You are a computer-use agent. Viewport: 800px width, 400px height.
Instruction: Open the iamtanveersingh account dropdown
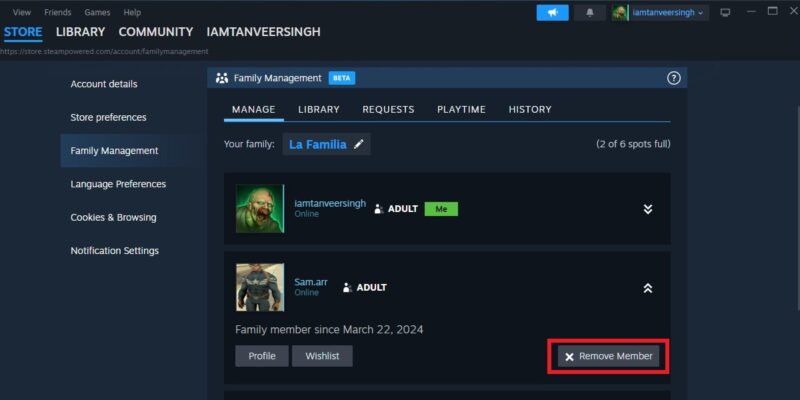click(x=667, y=13)
